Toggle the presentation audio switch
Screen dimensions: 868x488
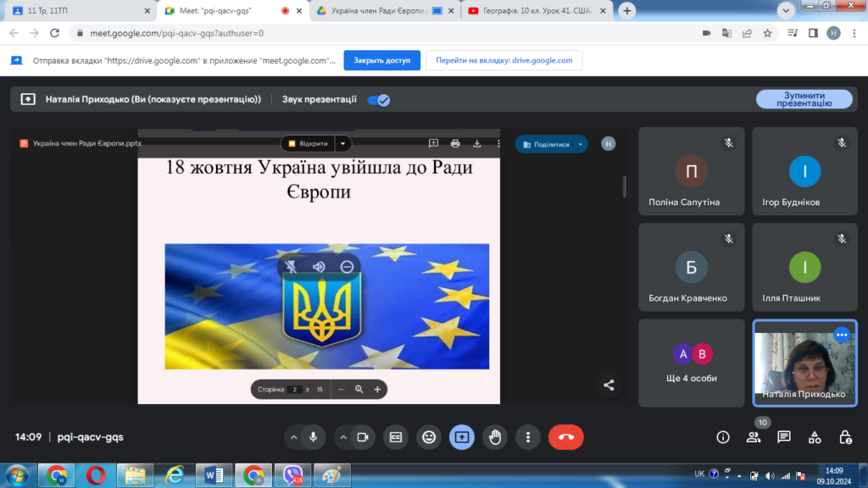click(378, 100)
